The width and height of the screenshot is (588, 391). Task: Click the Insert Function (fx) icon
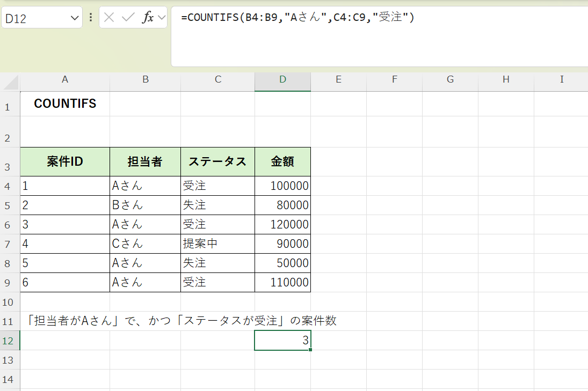149,17
